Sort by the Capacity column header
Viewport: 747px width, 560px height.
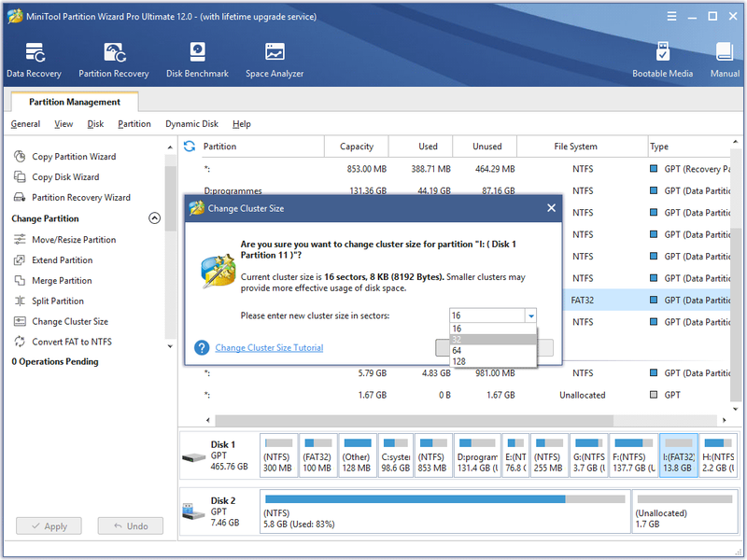[x=357, y=147]
